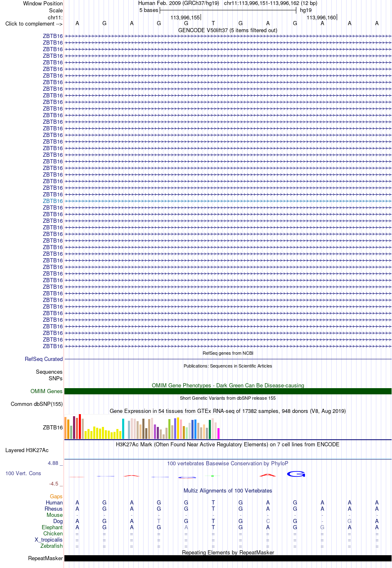Image resolution: width=392 pixels, height=568 pixels.
Task: Click the Scale label
Action: (56, 10)
